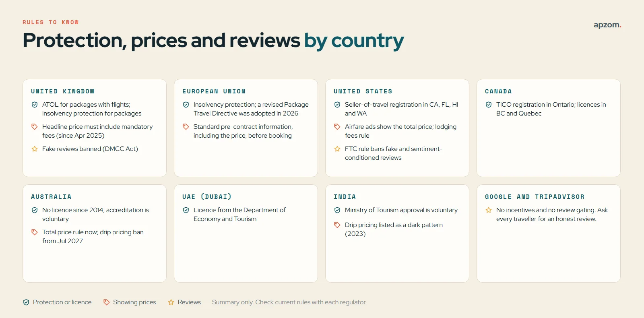Select the "CANADA" card heading
Screen dimensions: 644x318
[498, 91]
